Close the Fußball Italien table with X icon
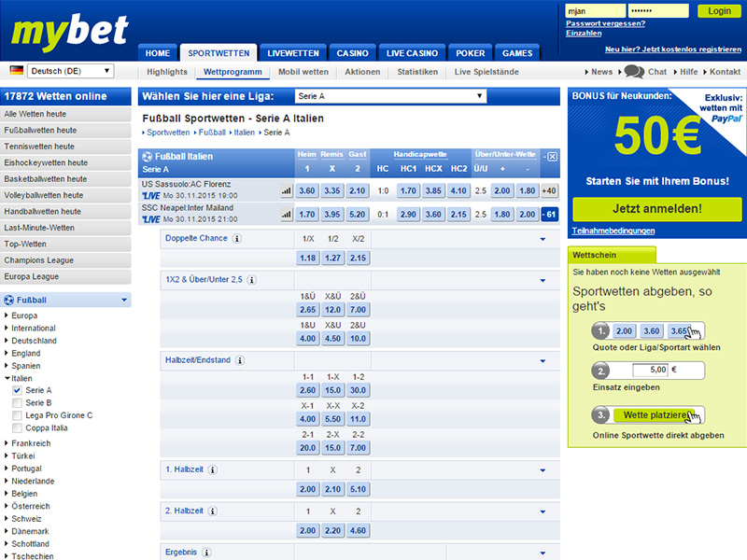The height and width of the screenshot is (560, 747). coord(552,157)
